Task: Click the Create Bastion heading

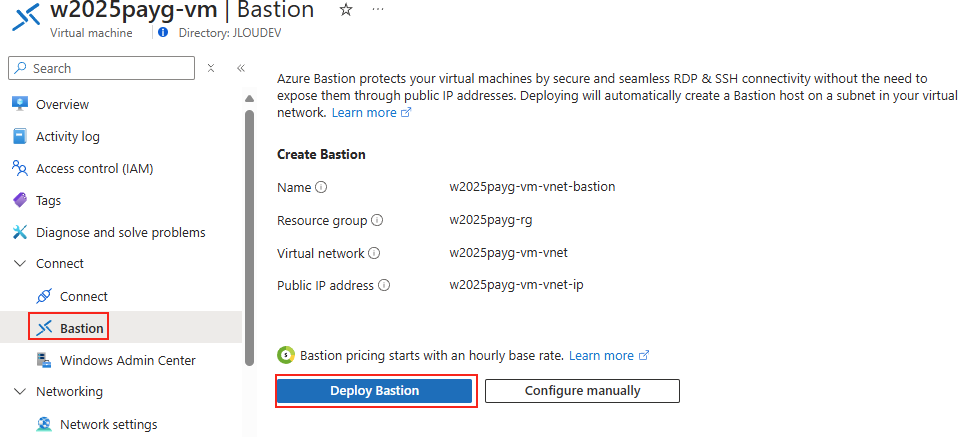Action: pos(321,154)
